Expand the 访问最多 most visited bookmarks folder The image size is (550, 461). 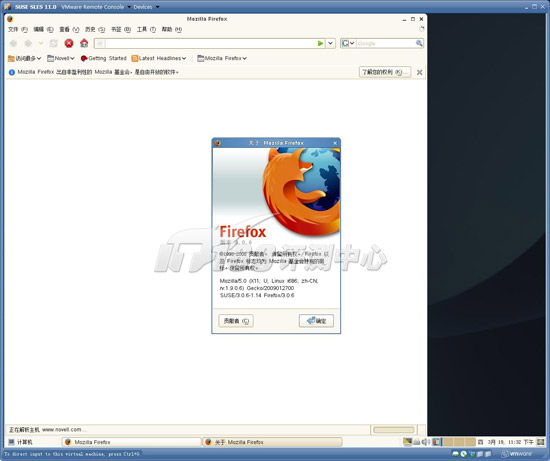point(25,58)
